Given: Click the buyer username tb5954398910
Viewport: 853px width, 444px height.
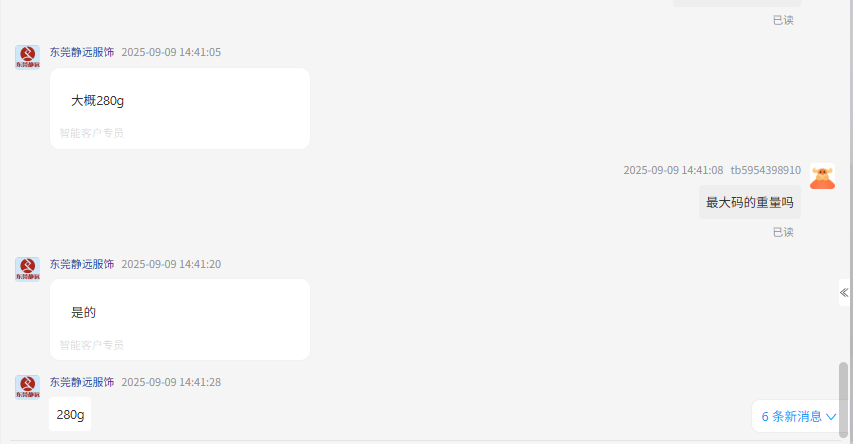Looking at the screenshot, I should point(765,170).
